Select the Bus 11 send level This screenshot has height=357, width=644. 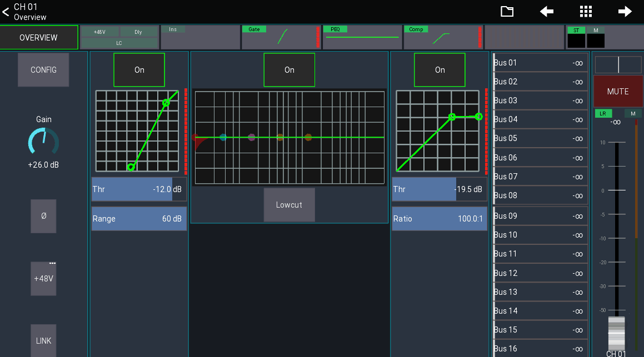click(540, 254)
